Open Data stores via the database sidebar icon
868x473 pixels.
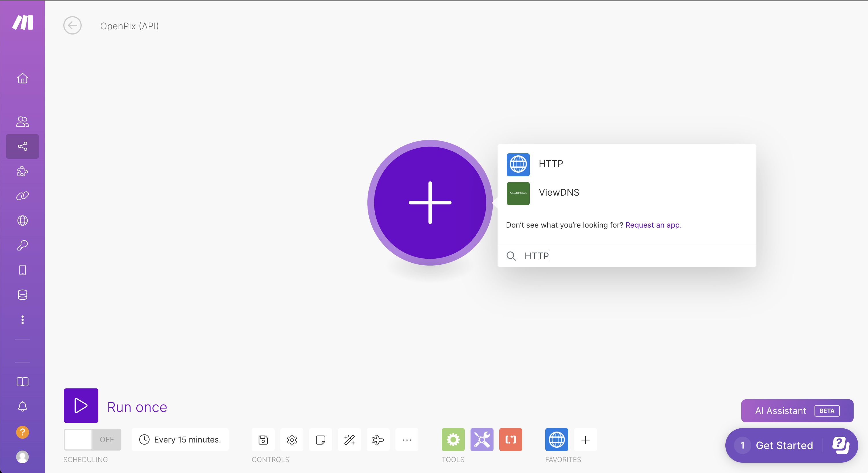[x=22, y=295]
